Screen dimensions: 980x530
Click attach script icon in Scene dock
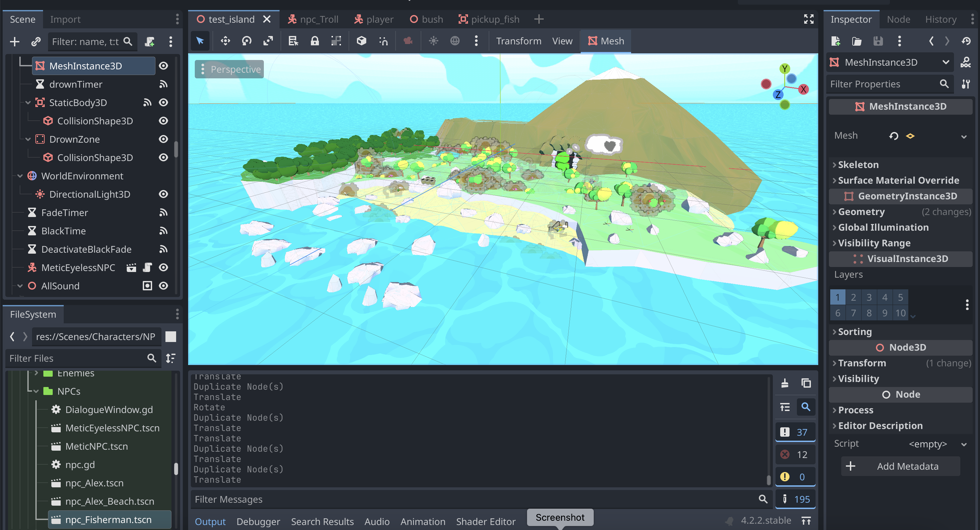point(149,41)
